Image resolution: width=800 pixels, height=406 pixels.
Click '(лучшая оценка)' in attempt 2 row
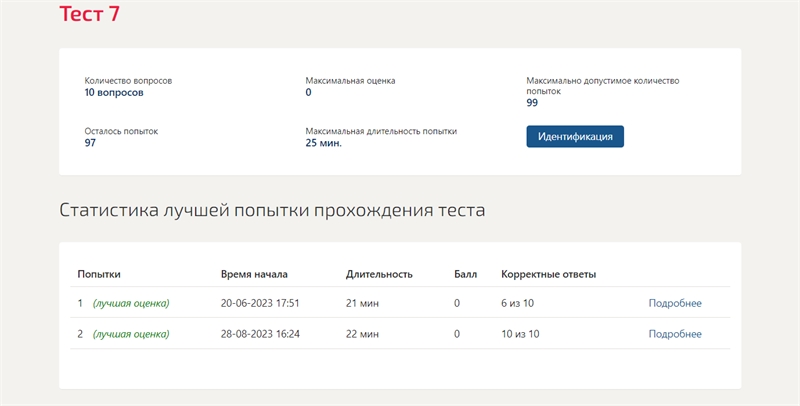[131, 335]
